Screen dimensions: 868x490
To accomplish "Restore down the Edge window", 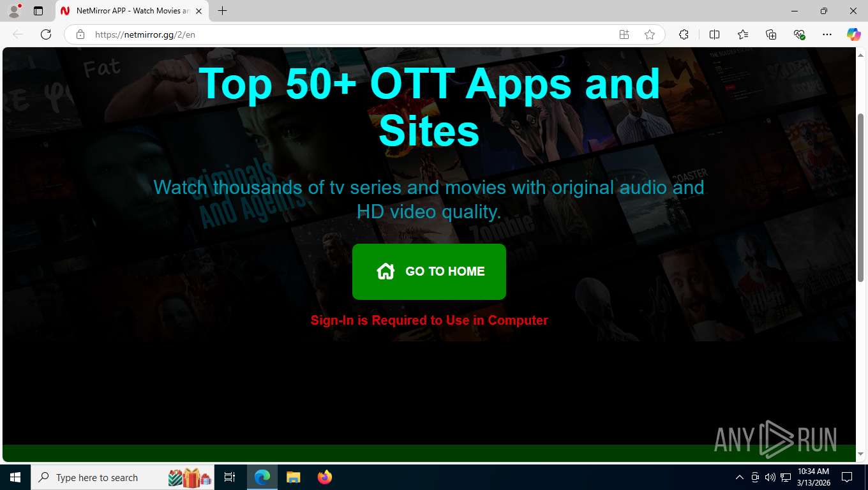I will pos(824,11).
